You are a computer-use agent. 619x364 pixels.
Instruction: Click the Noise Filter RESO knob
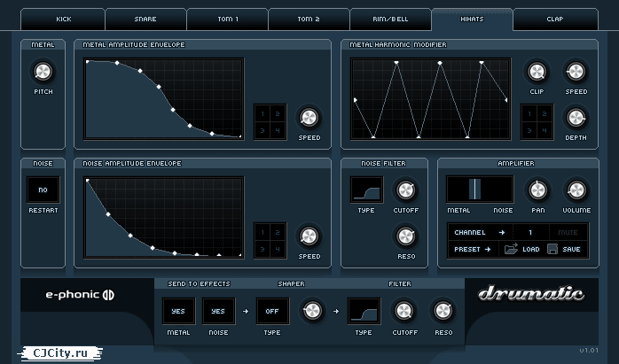tap(406, 236)
